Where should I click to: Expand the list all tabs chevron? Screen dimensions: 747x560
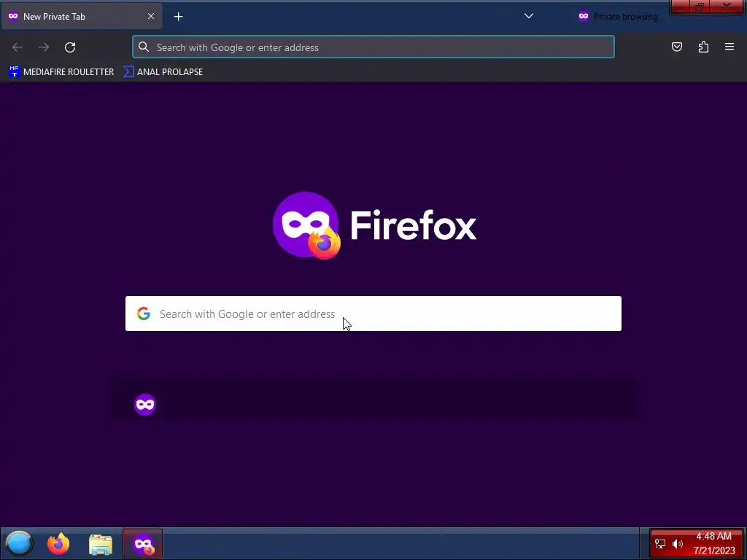coord(528,16)
